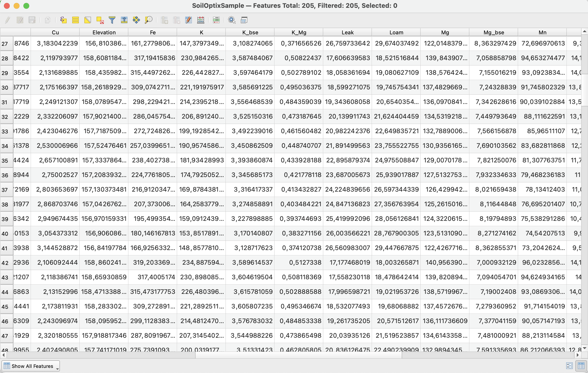Image resolution: width=588 pixels, height=373 pixels.
Task: Click Pan map to selected rows icon
Action: click(136, 20)
